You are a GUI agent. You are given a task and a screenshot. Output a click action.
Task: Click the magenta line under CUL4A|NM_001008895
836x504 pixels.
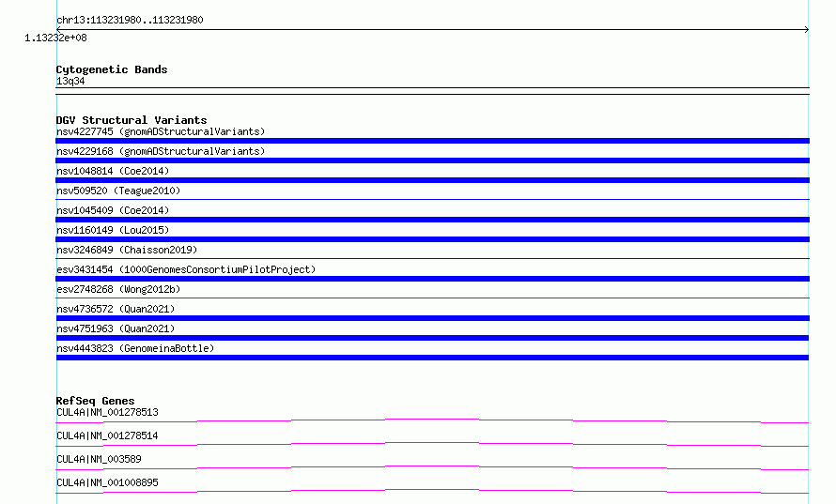pos(432,491)
